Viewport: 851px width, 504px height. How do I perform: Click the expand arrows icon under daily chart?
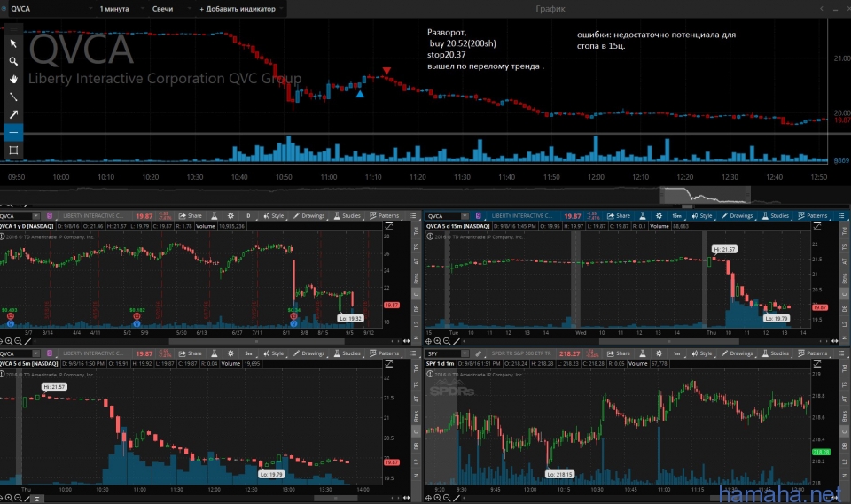tap(406, 341)
